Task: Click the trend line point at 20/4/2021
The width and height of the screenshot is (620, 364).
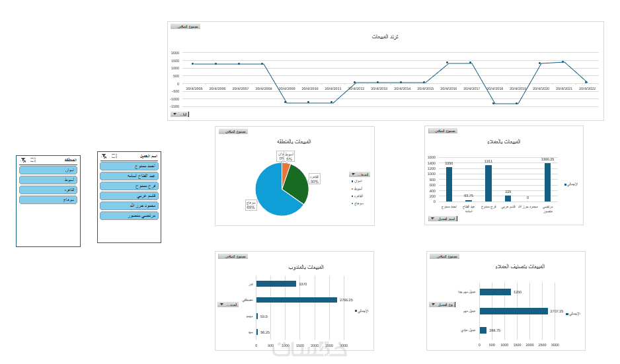Action: tap(563, 61)
